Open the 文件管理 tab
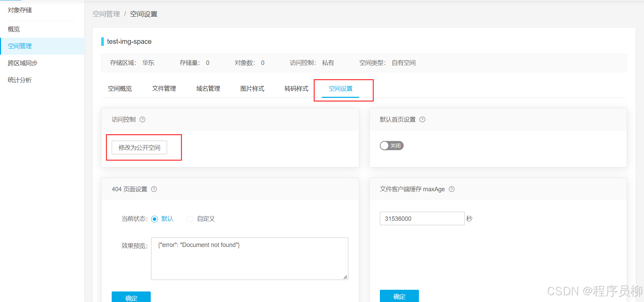The image size is (644, 302). click(x=164, y=89)
